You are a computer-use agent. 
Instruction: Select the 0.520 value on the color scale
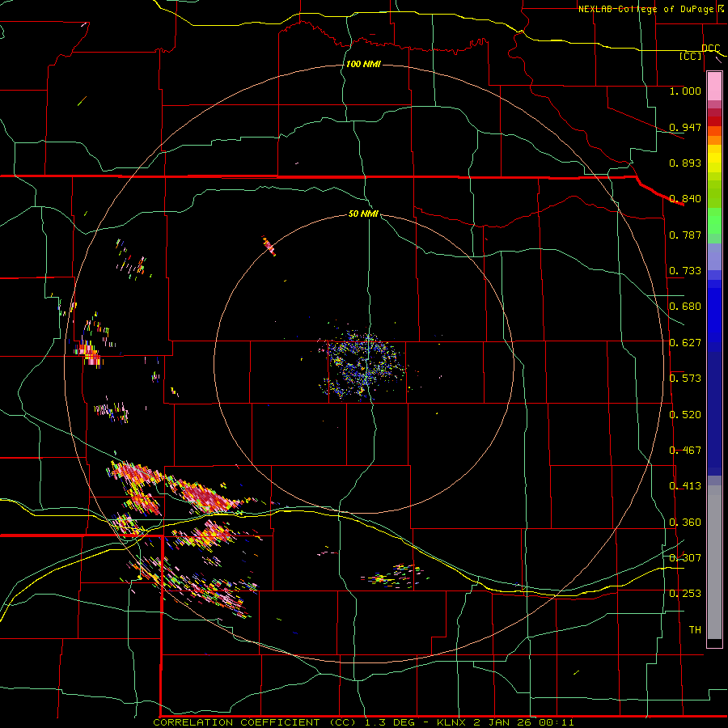point(685,415)
